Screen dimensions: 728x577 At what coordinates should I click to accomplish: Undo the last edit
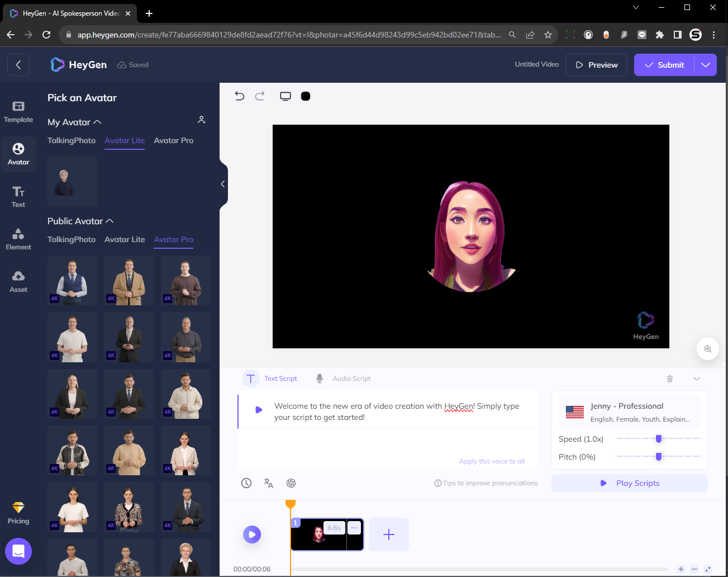click(240, 96)
